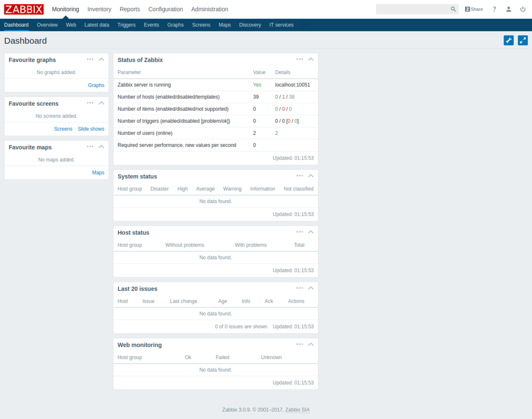The image size is (532, 419).
Task: Click the sign out power icon
Action: coord(523,9)
